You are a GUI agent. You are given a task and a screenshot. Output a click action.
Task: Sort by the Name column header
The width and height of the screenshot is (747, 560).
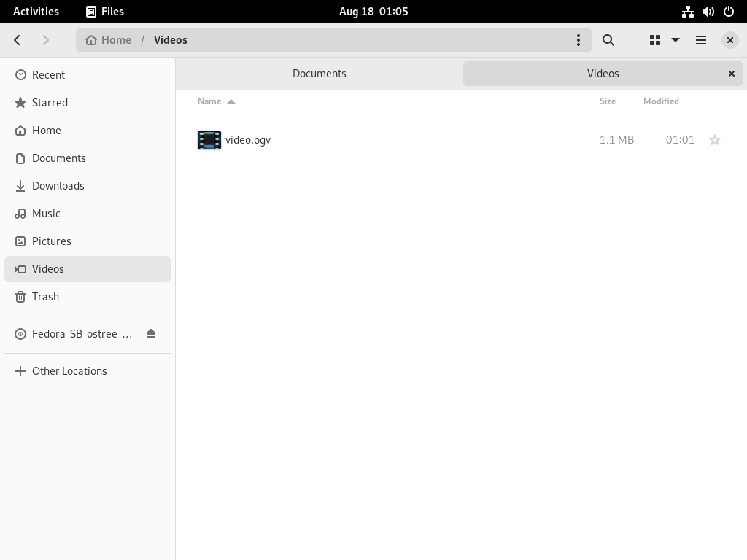[216, 101]
